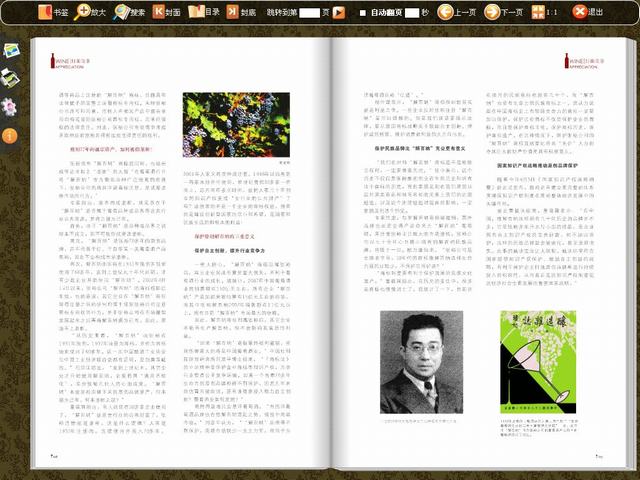Image resolution: width=640 pixels, height=480 pixels.
Task: Click the red heading 保护驰名商标的三重意义
Action: [x=224, y=236]
